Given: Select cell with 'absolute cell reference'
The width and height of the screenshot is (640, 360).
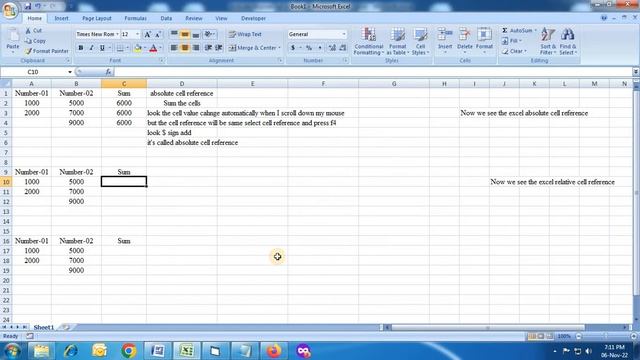Looking at the screenshot, I should tap(182, 93).
